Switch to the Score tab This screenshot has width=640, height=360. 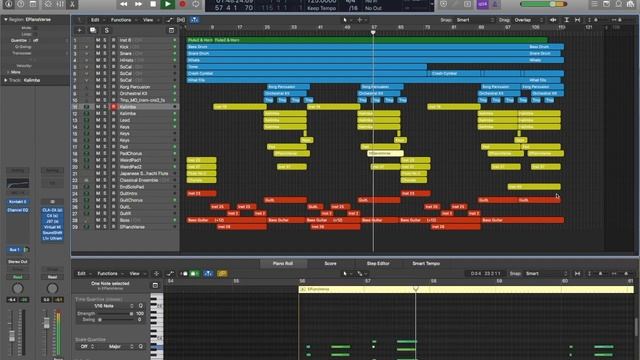(x=330, y=263)
